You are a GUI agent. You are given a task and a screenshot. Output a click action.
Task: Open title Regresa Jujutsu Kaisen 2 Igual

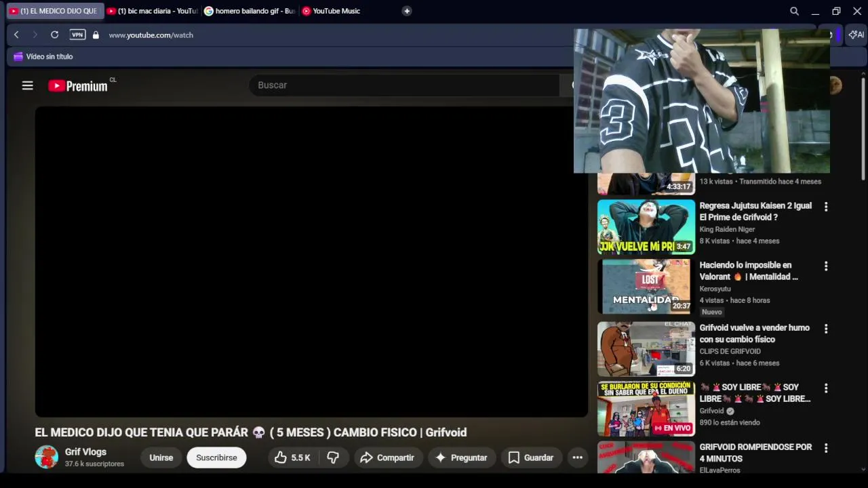(x=755, y=211)
